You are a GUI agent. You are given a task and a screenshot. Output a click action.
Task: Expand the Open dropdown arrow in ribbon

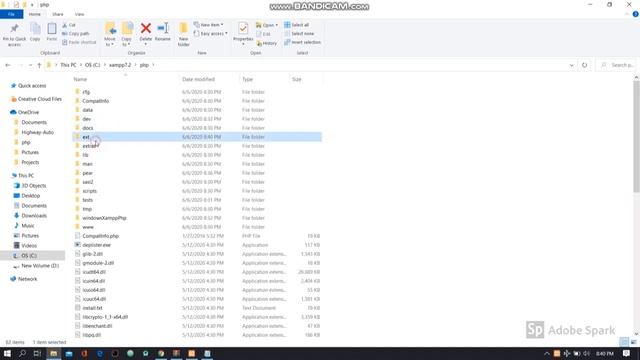[277, 25]
